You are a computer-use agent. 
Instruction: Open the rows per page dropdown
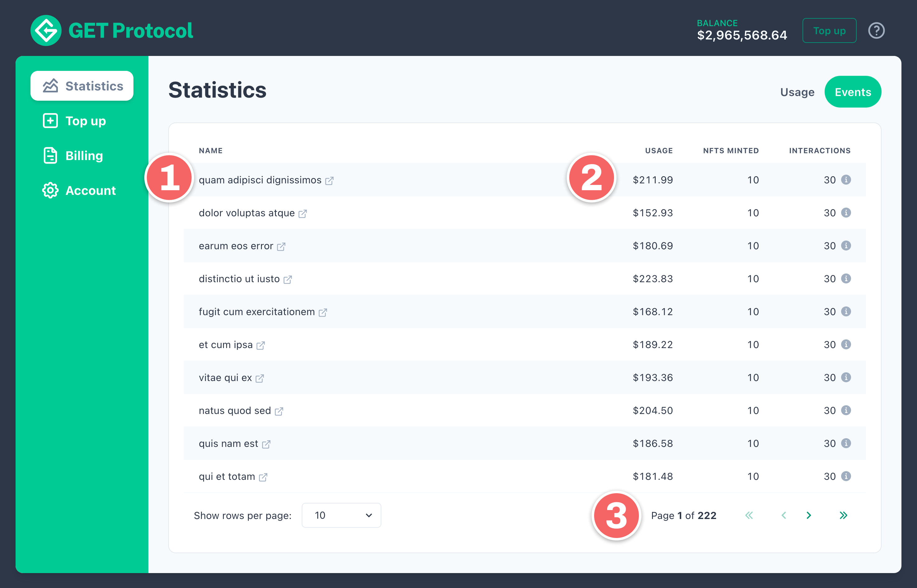pyautogui.click(x=341, y=516)
